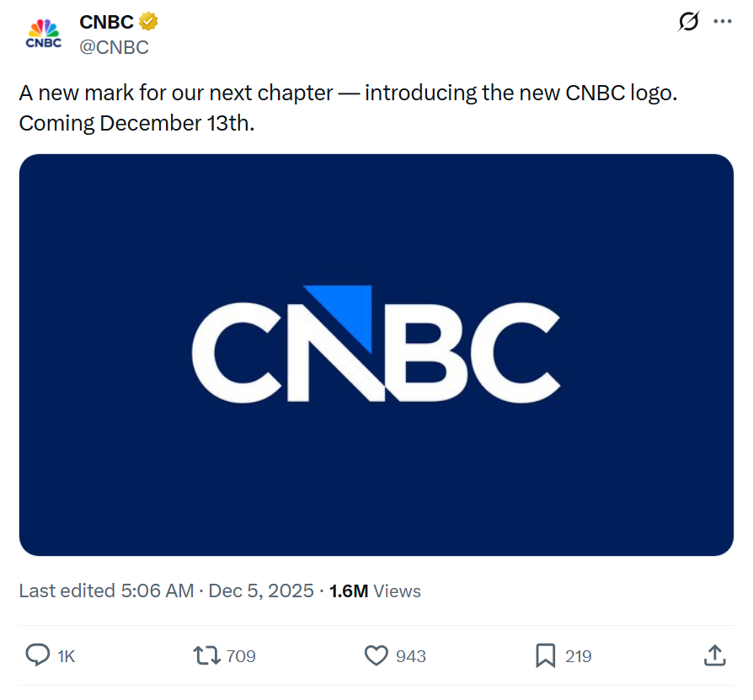Viewport: 753px width, 700px height.
Task: Click the Dec 5, 2025 date
Action: pos(261,591)
